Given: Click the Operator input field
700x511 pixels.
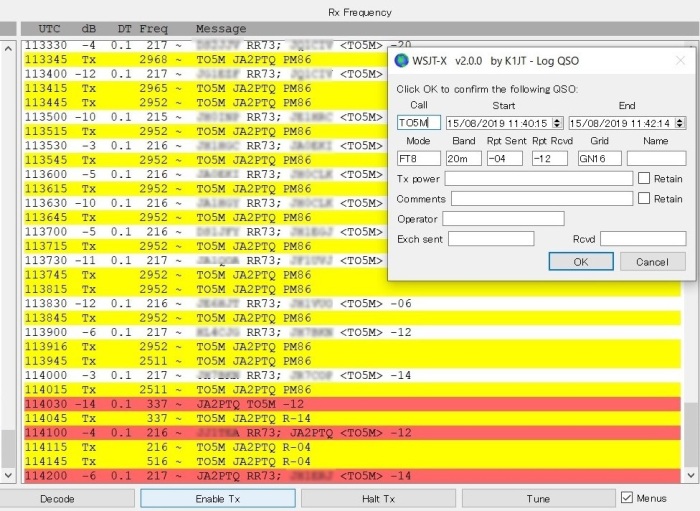Looking at the screenshot, I should tap(504, 219).
